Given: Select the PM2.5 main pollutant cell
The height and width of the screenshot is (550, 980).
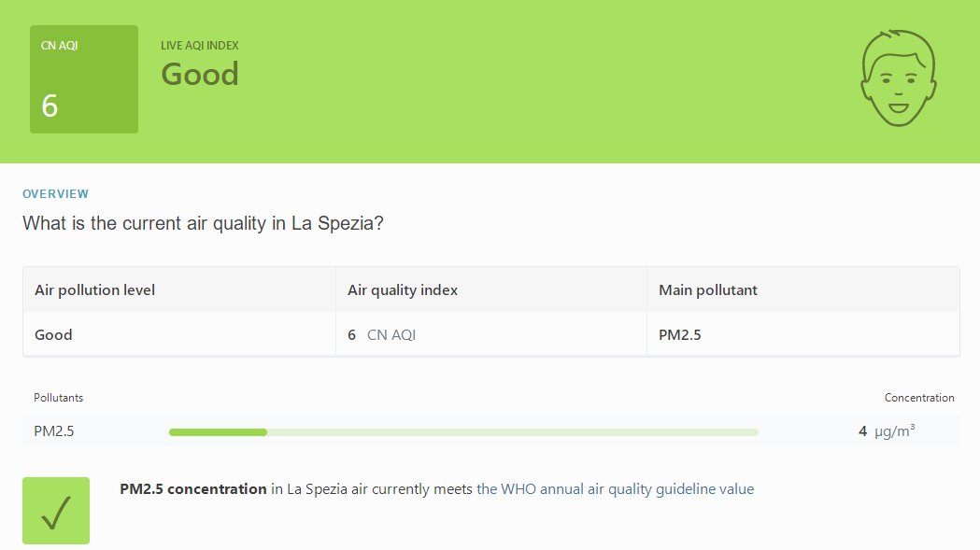Looking at the screenshot, I should (x=680, y=335).
